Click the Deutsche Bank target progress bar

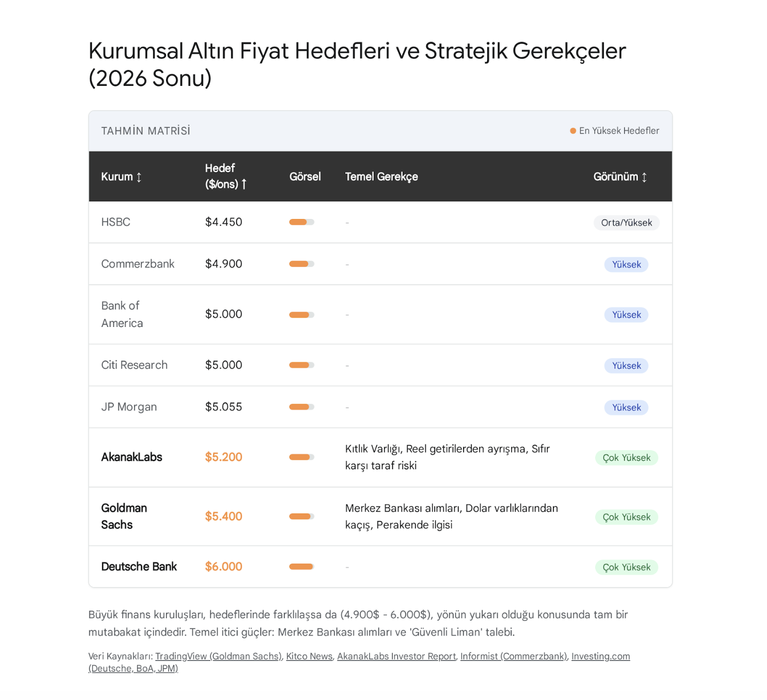tap(301, 567)
